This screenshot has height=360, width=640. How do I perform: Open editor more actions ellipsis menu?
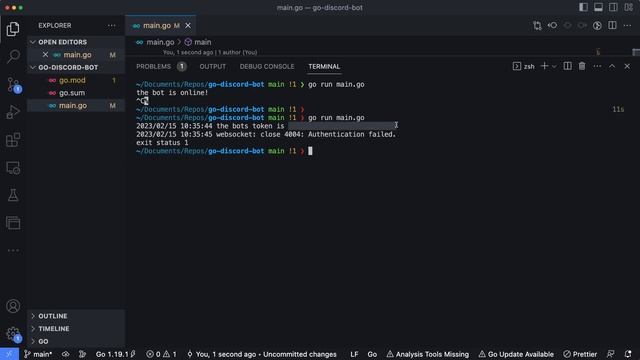coord(627,25)
